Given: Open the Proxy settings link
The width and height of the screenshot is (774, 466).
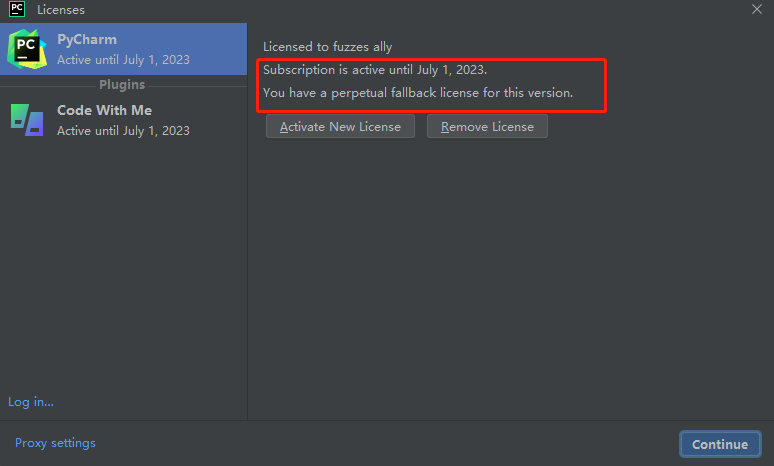Looking at the screenshot, I should point(55,443).
